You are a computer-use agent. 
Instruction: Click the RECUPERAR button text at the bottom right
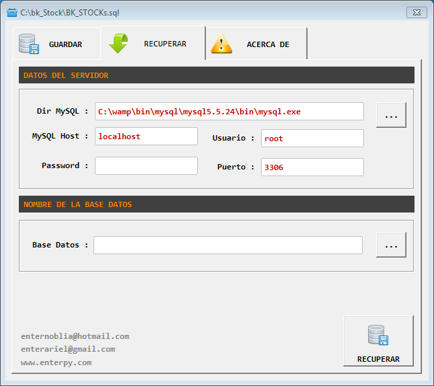coord(378,359)
